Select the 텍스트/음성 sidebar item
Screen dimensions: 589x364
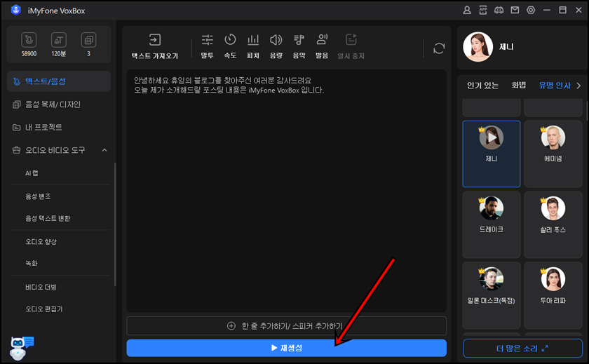pos(59,81)
